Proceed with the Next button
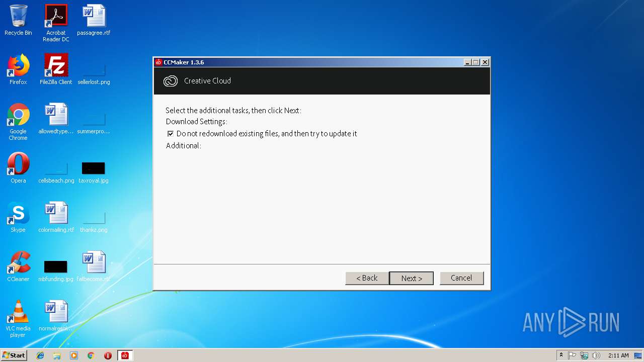Image resolution: width=644 pixels, height=362 pixels. (412, 278)
